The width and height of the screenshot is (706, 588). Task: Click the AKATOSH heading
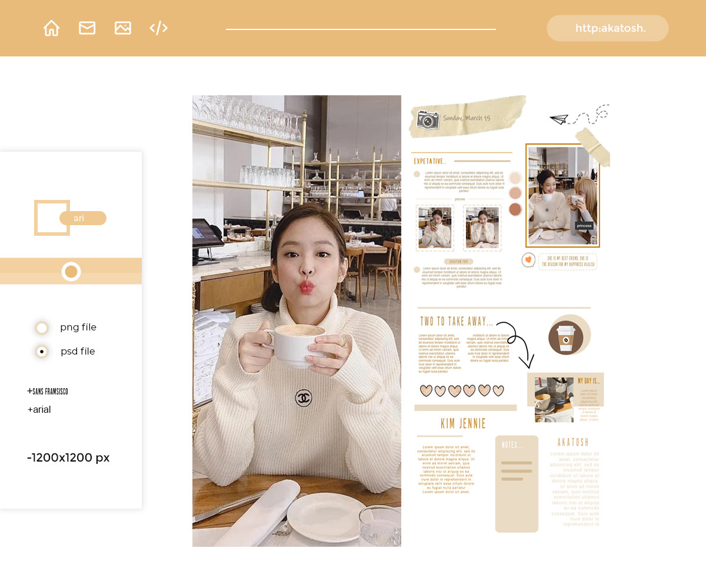tap(573, 442)
